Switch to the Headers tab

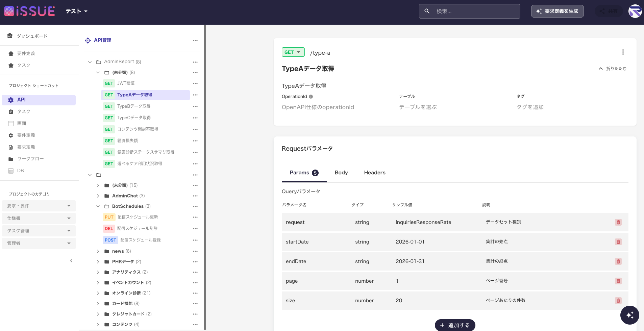tap(374, 173)
